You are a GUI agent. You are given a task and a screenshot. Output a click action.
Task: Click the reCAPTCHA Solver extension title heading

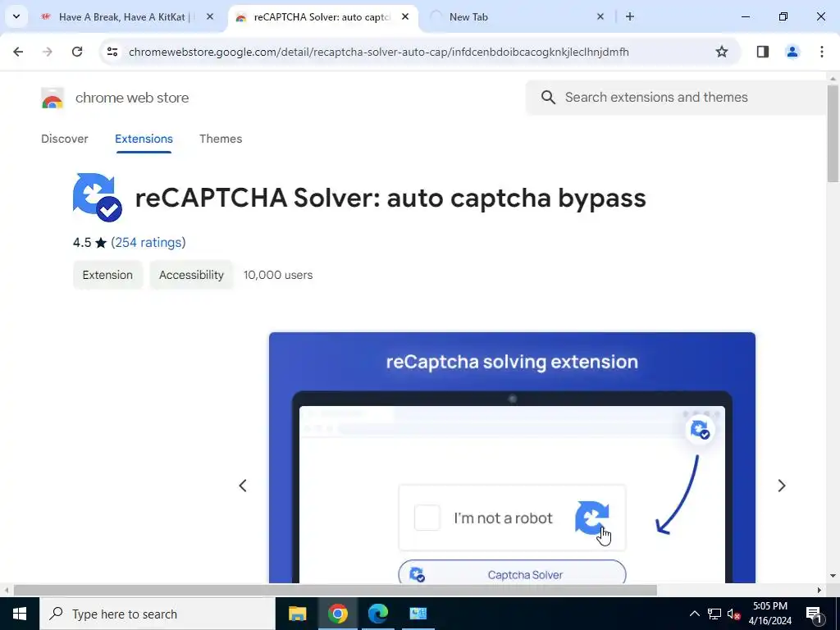390,198
